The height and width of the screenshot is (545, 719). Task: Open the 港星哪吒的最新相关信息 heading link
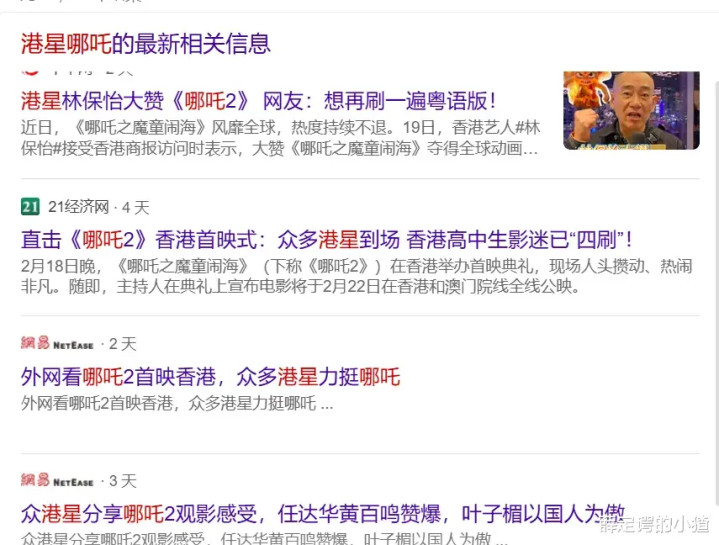(x=145, y=44)
